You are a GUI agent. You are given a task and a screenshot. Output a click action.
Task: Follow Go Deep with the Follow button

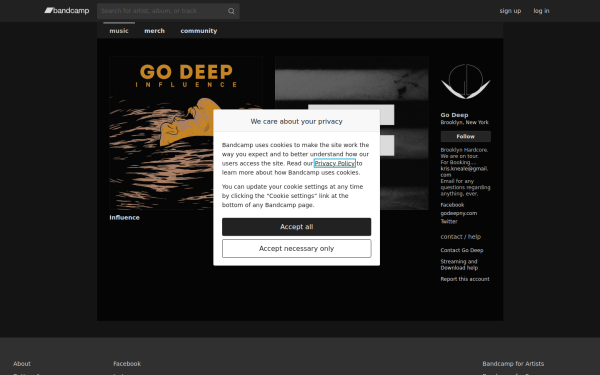[466, 136]
